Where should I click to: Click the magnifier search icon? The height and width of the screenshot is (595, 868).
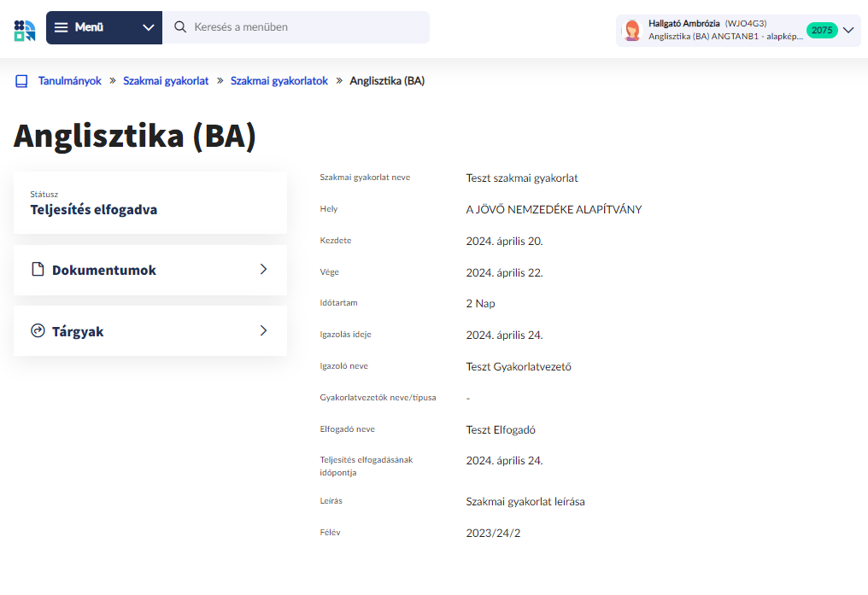click(180, 27)
